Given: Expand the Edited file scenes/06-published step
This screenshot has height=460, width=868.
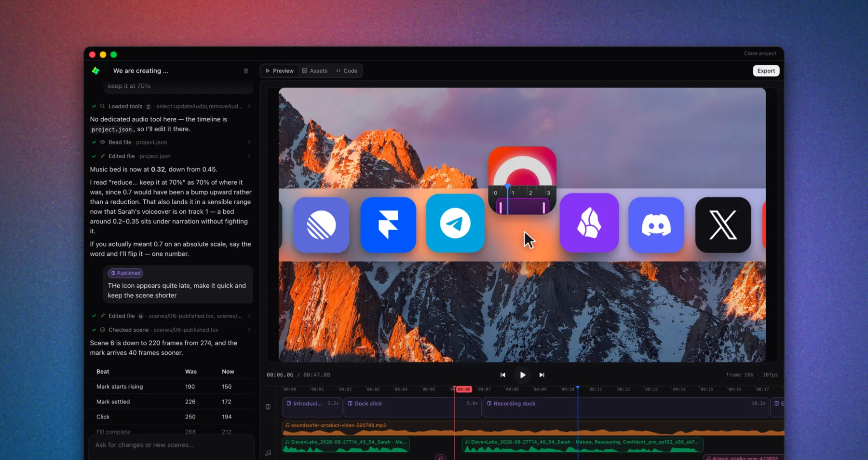Looking at the screenshot, I should [x=171, y=316].
